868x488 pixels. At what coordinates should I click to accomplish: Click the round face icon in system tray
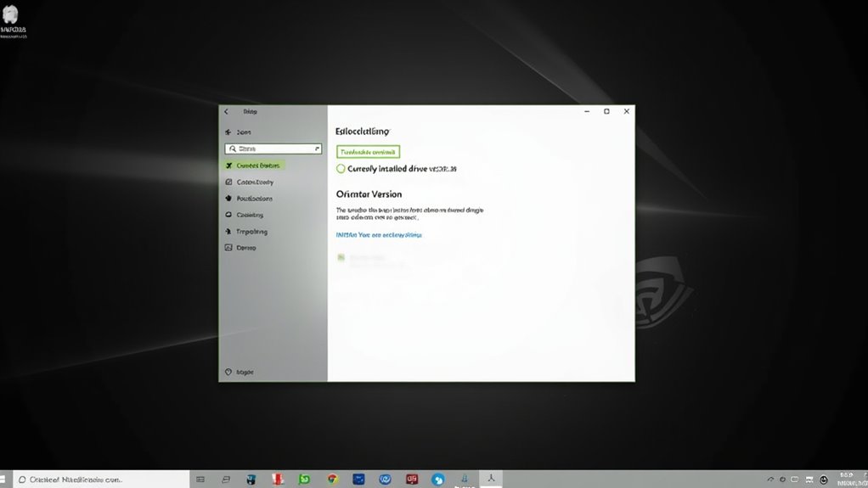(824, 480)
